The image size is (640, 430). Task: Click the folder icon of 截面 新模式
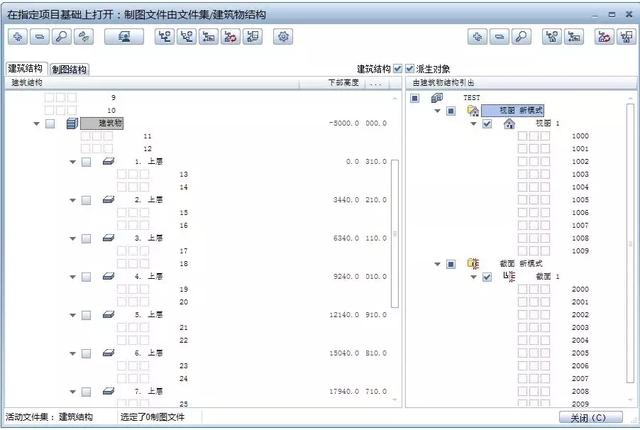coord(473,264)
